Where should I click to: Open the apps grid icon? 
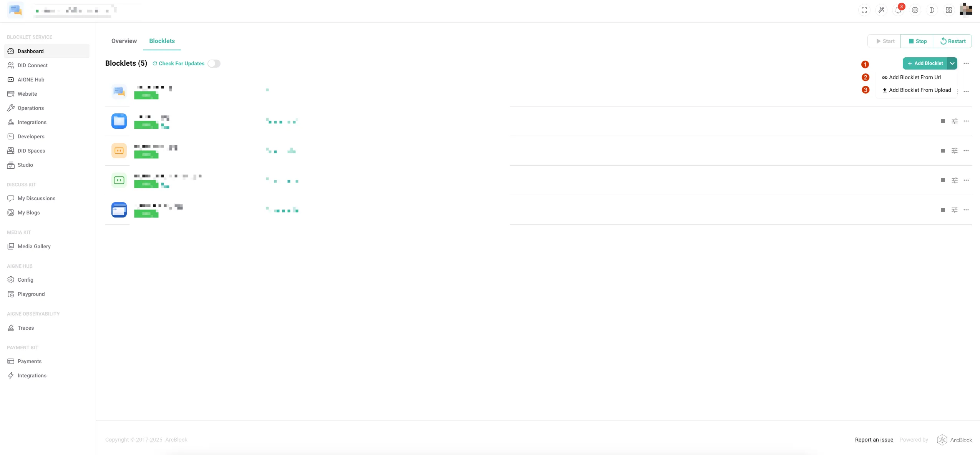click(x=949, y=10)
